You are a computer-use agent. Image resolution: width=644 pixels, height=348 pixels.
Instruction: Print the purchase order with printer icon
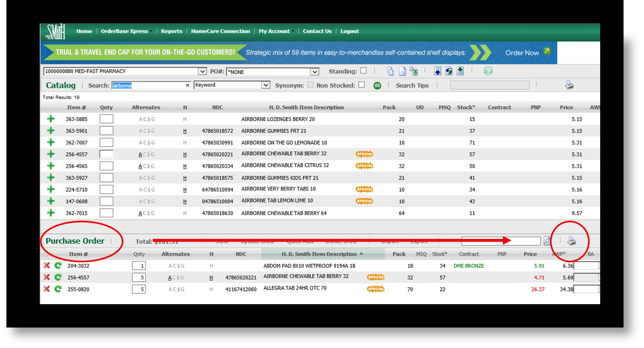click(x=572, y=241)
